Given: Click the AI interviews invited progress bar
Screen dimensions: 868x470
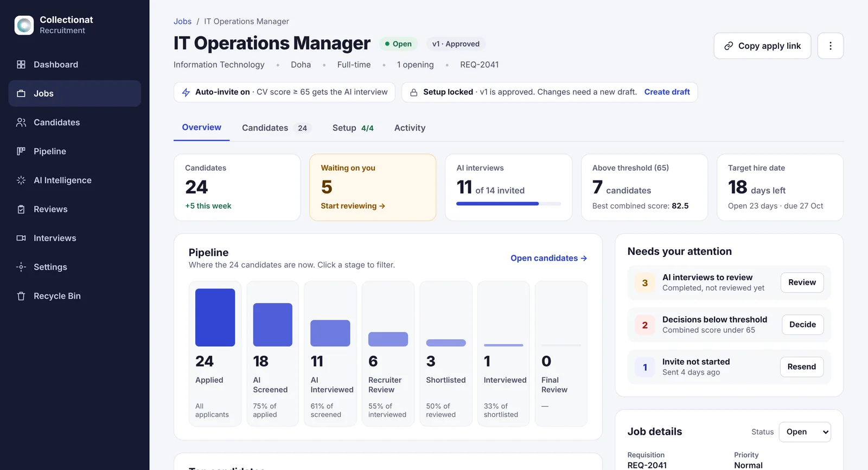Looking at the screenshot, I should 509,204.
